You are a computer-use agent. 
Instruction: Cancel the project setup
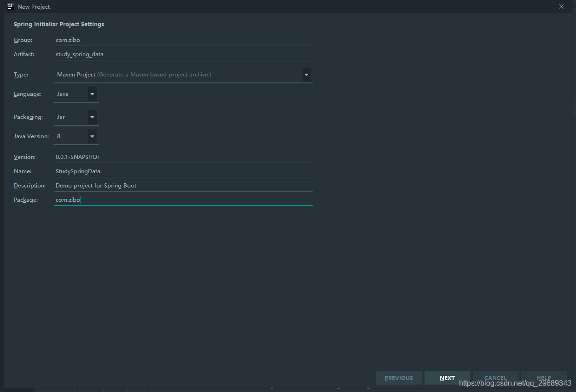[x=495, y=378]
